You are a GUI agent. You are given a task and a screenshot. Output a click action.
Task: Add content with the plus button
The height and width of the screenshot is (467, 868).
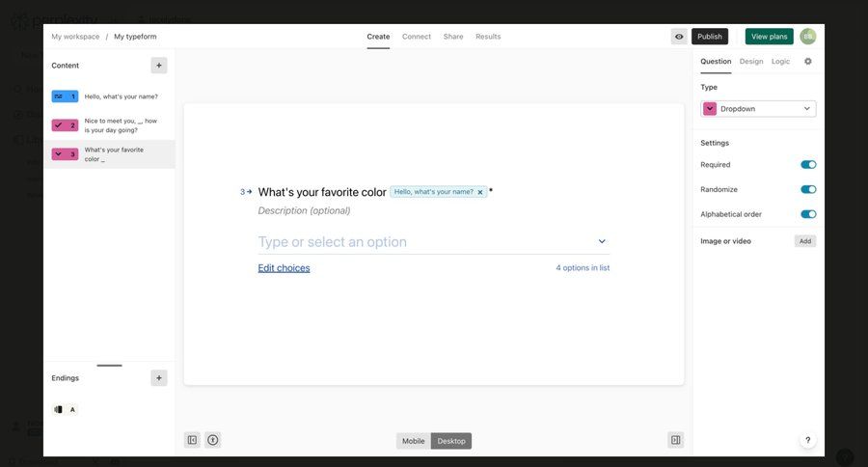pyautogui.click(x=159, y=66)
